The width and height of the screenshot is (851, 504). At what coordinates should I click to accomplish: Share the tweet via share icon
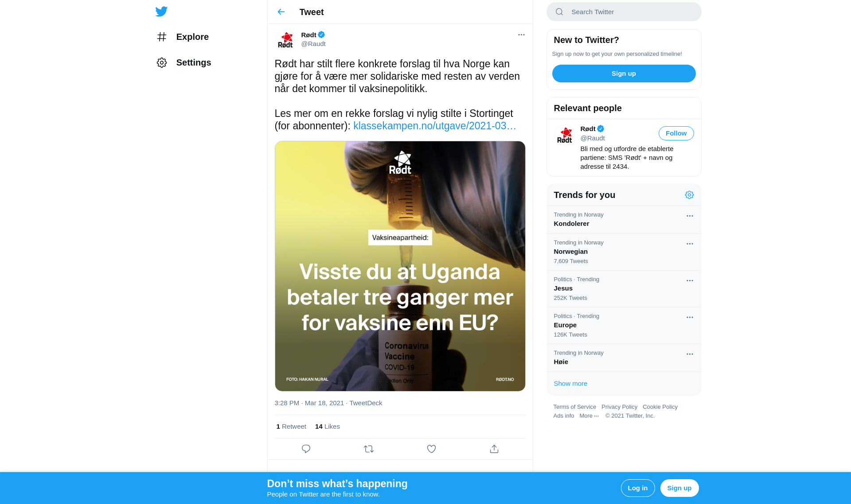[x=494, y=449]
